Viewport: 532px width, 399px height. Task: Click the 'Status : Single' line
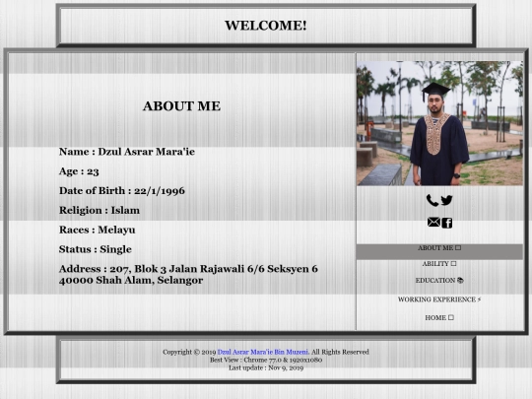coord(96,249)
